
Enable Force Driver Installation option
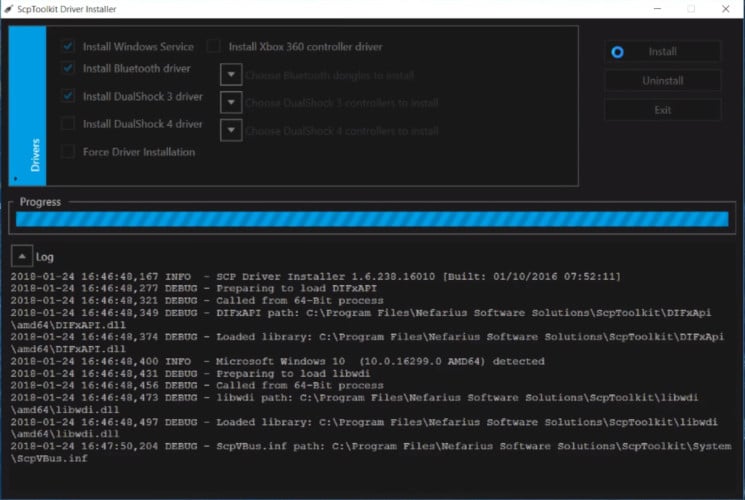[x=68, y=152]
